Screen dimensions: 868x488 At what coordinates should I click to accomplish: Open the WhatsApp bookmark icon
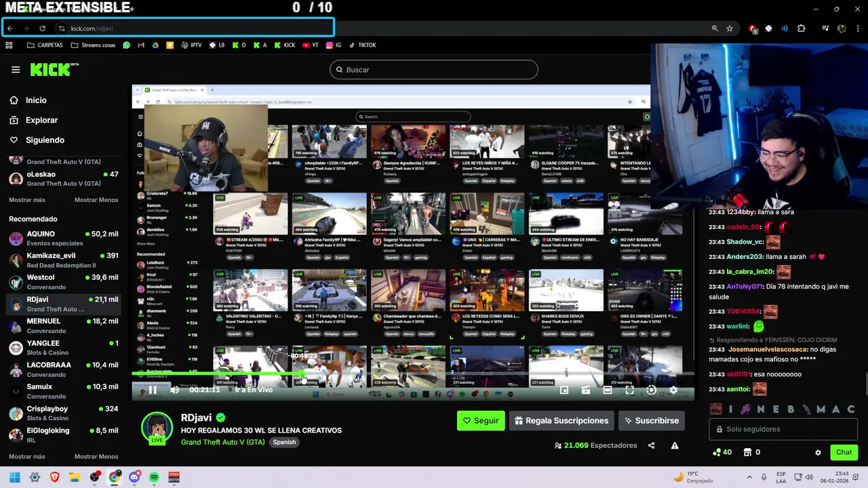coord(126,45)
